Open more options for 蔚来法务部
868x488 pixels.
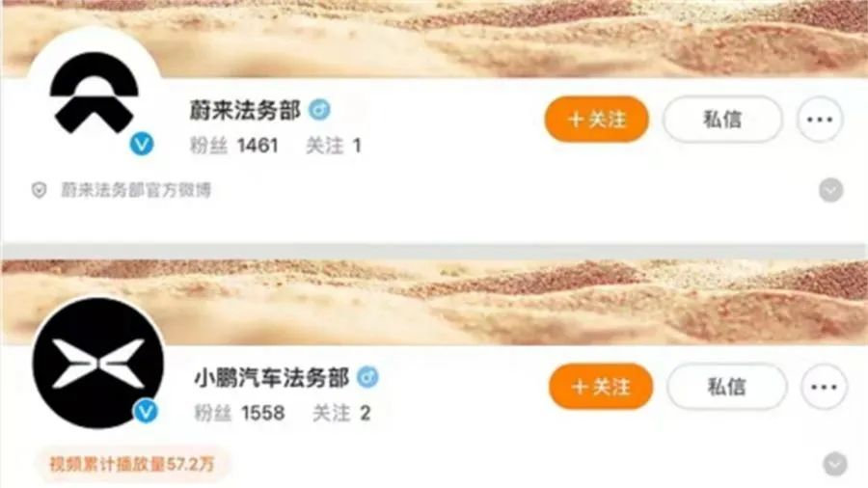tap(820, 119)
